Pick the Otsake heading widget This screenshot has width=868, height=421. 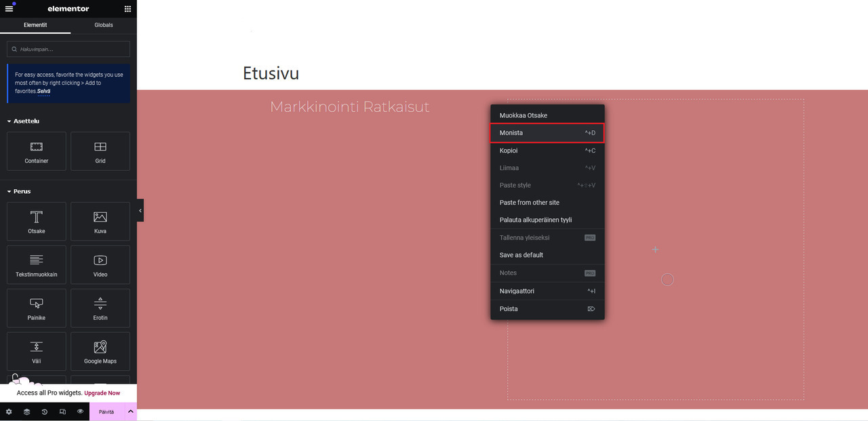pyautogui.click(x=36, y=221)
